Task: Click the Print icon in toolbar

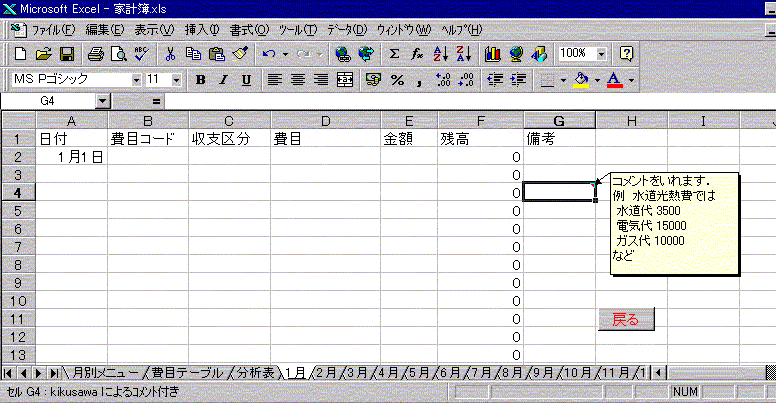Action: pyautogui.click(x=95, y=53)
